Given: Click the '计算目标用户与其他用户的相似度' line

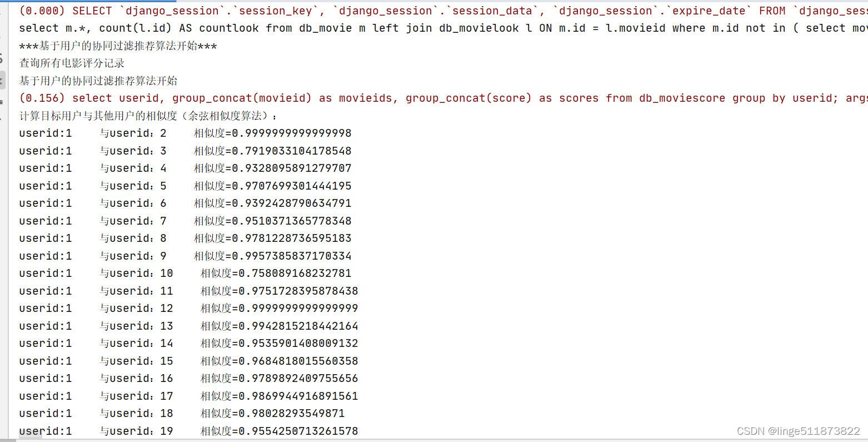Looking at the screenshot, I should tap(148, 116).
